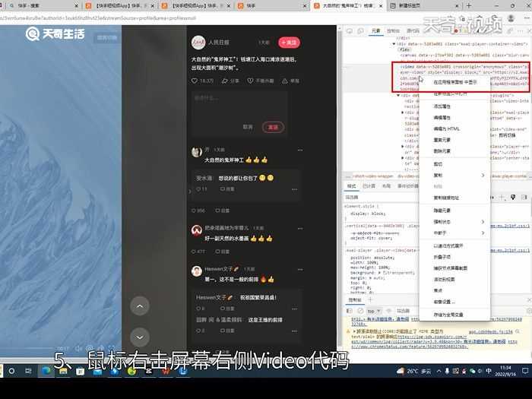Follow 人民日报 with +关注 button
This screenshot has width=532, height=399.
(289, 43)
